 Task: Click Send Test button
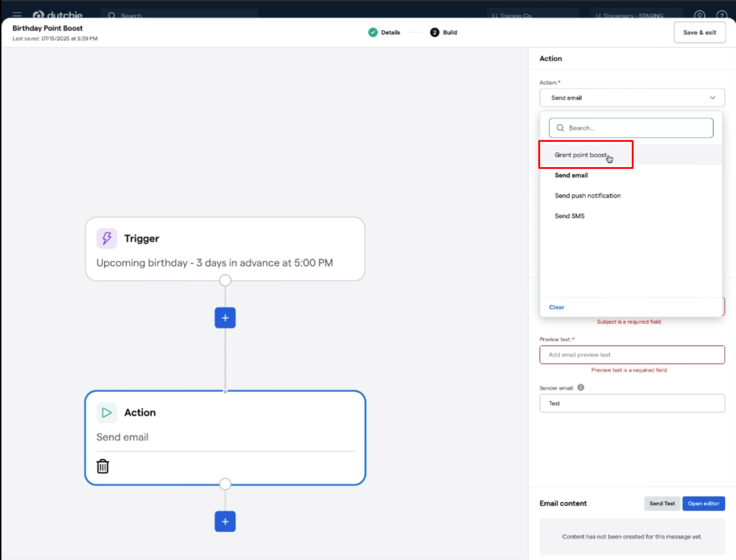662,503
